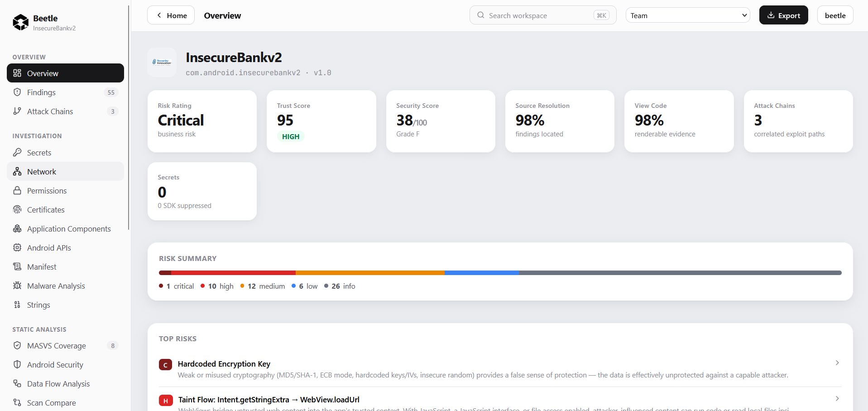Click the Attack Chains branch icon

(x=17, y=111)
